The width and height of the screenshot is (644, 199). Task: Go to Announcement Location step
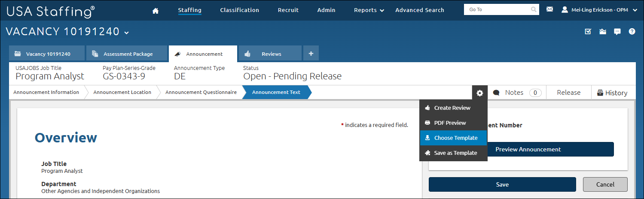(122, 92)
